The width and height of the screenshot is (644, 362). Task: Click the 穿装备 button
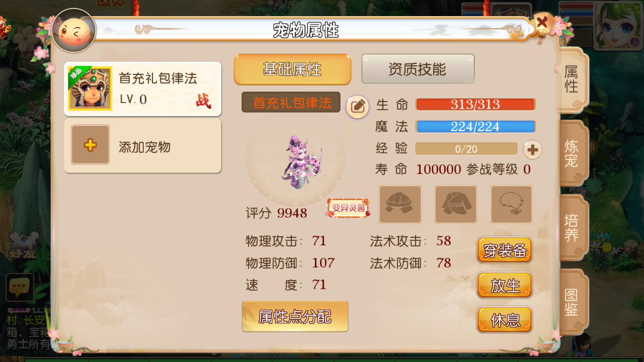point(505,250)
